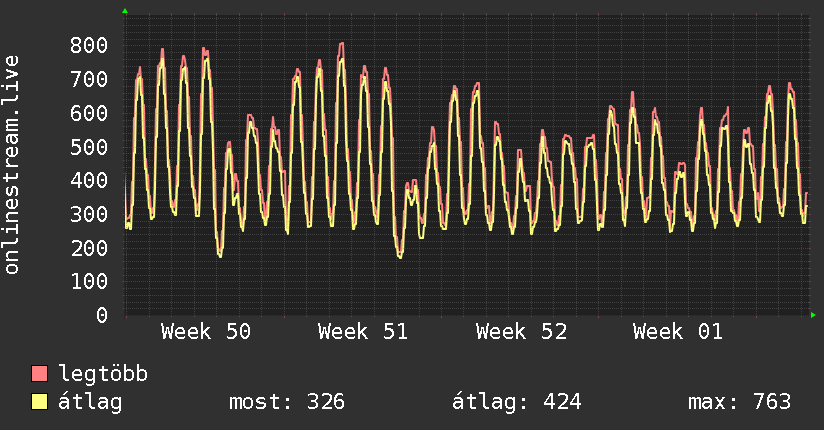Click the 400 y-axis tick label
The image size is (824, 430).
[x=90, y=180]
